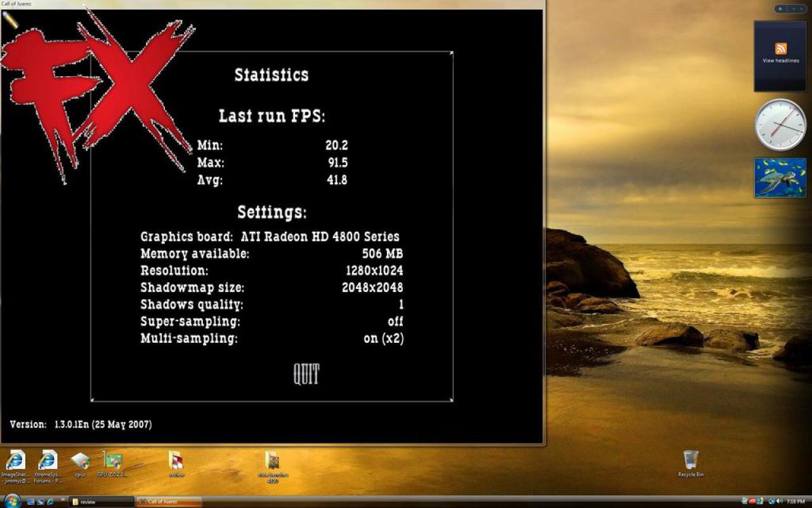
Task: Open the review folder icon on the desktop
Action: point(176,464)
